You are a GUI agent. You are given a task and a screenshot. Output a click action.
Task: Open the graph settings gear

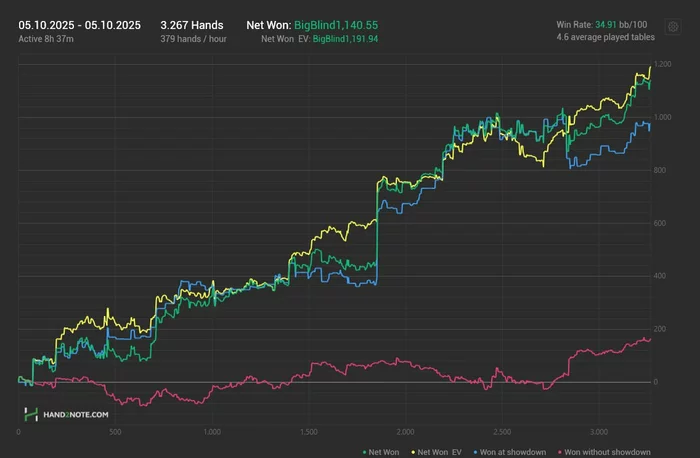[673, 29]
